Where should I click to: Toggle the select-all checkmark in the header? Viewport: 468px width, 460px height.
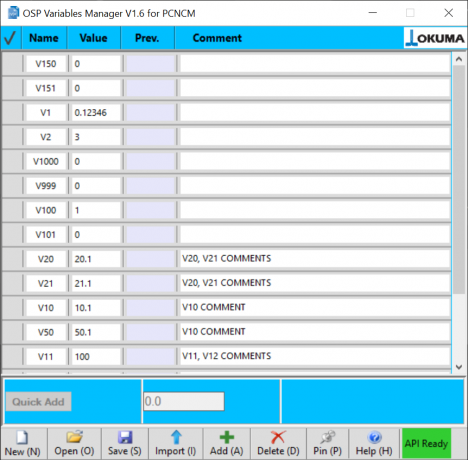[10, 38]
